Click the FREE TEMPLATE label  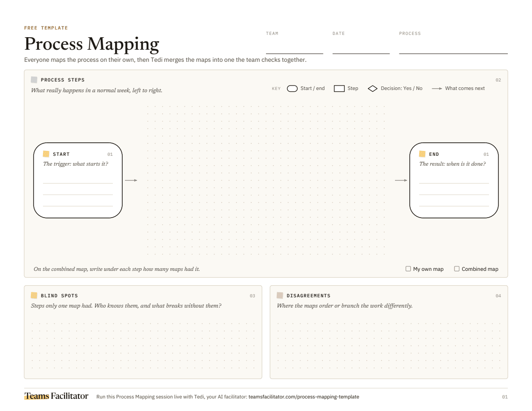[x=46, y=28]
